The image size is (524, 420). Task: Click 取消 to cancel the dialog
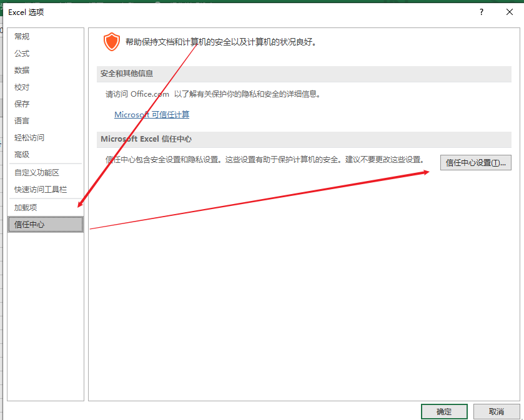coord(497,412)
